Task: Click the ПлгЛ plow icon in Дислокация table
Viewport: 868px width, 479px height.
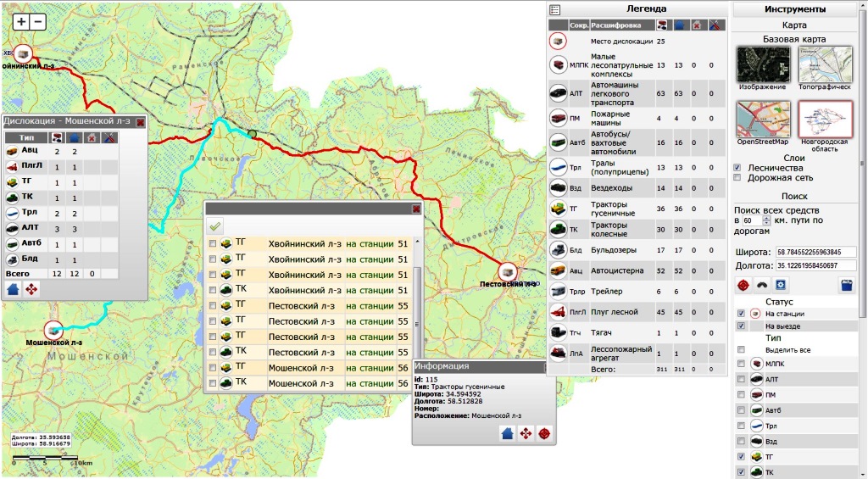Action: pyautogui.click(x=12, y=166)
